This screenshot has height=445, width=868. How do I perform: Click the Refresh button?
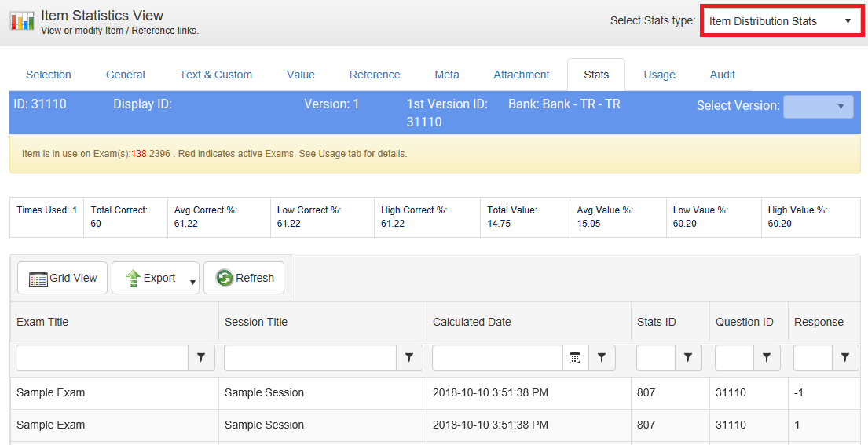pos(244,278)
